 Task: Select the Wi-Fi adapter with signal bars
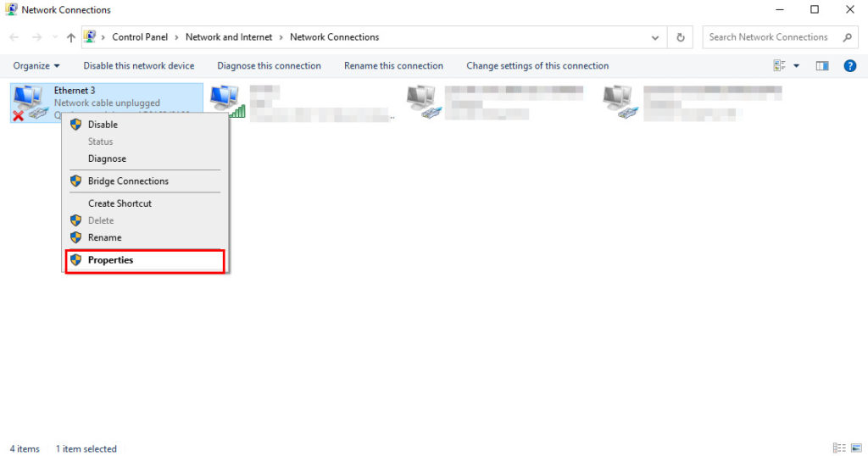[x=227, y=102]
